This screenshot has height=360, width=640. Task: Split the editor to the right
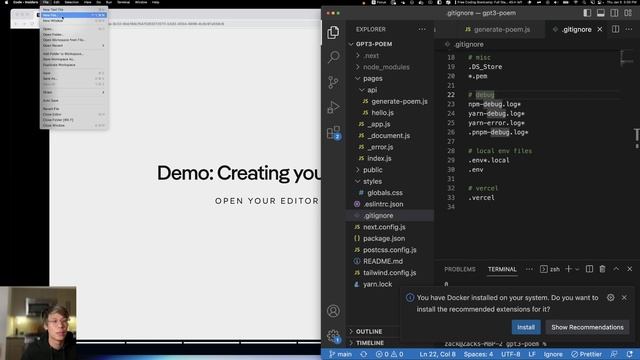tap(615, 29)
